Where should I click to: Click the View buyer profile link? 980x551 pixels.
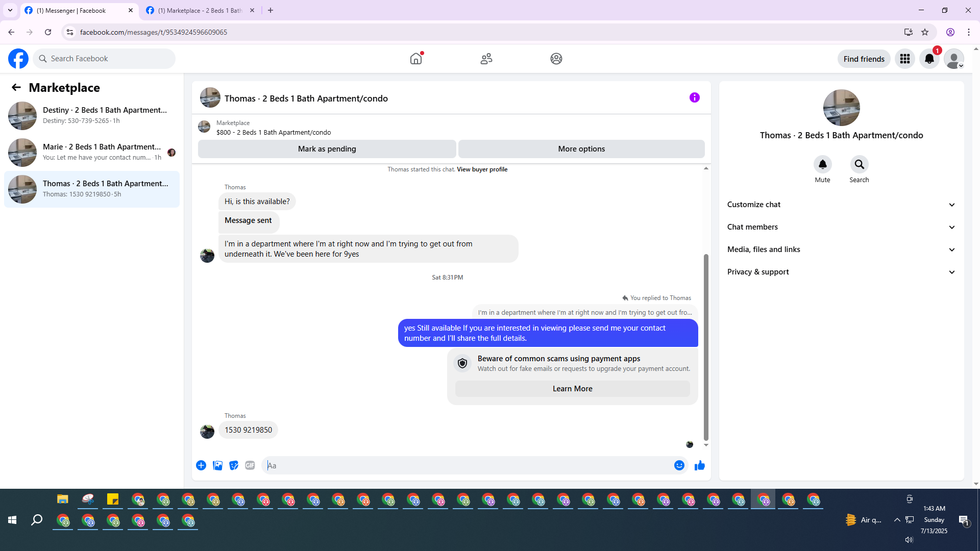point(482,169)
